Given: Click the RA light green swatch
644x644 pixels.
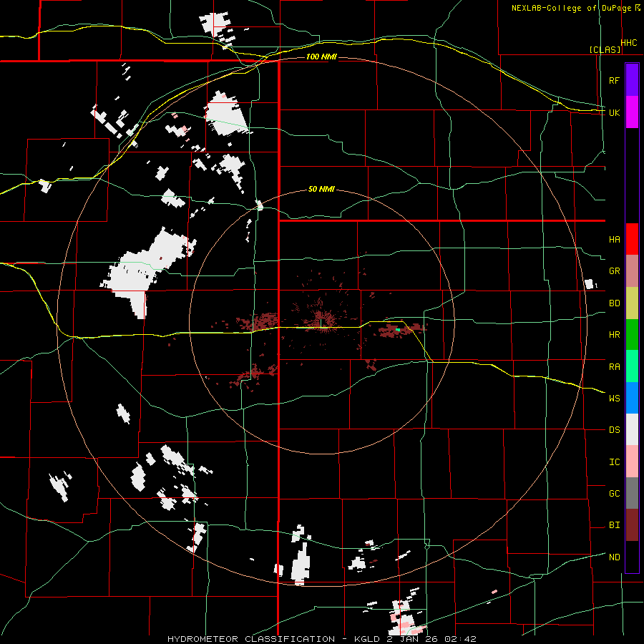Looking at the screenshot, I should point(632,366).
